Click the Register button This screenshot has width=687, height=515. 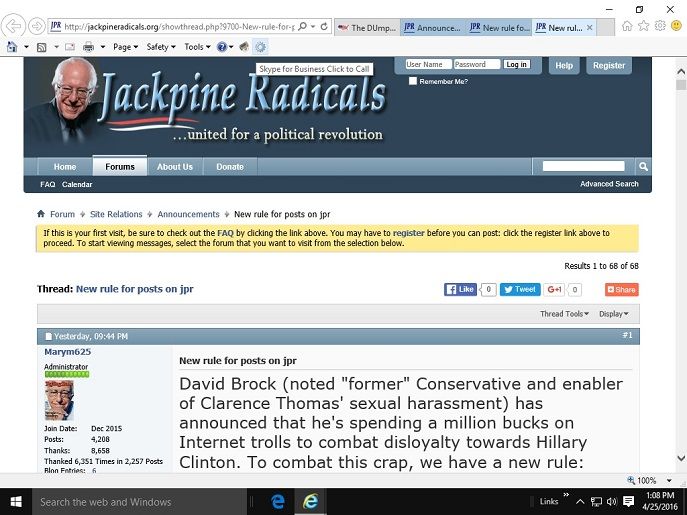(609, 65)
